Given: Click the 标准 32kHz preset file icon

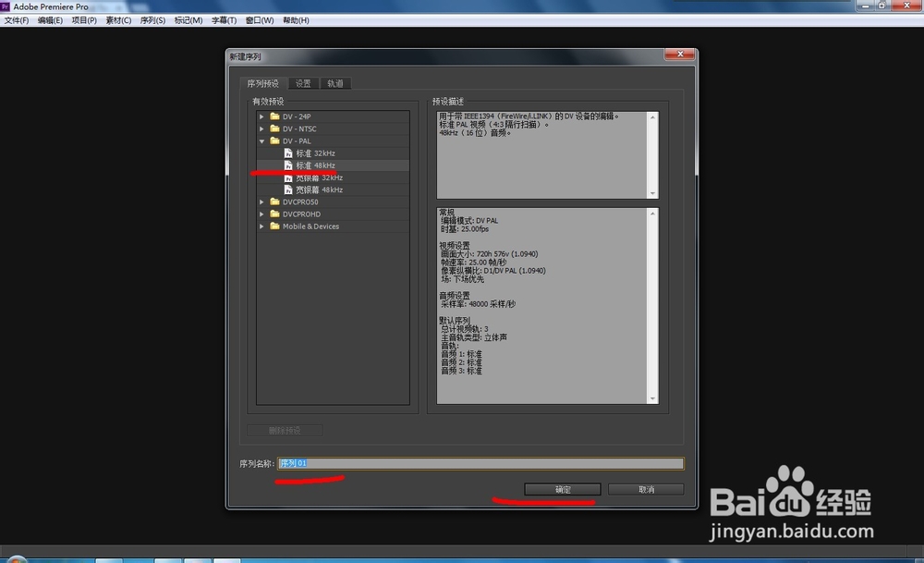Looking at the screenshot, I should pyautogui.click(x=288, y=153).
